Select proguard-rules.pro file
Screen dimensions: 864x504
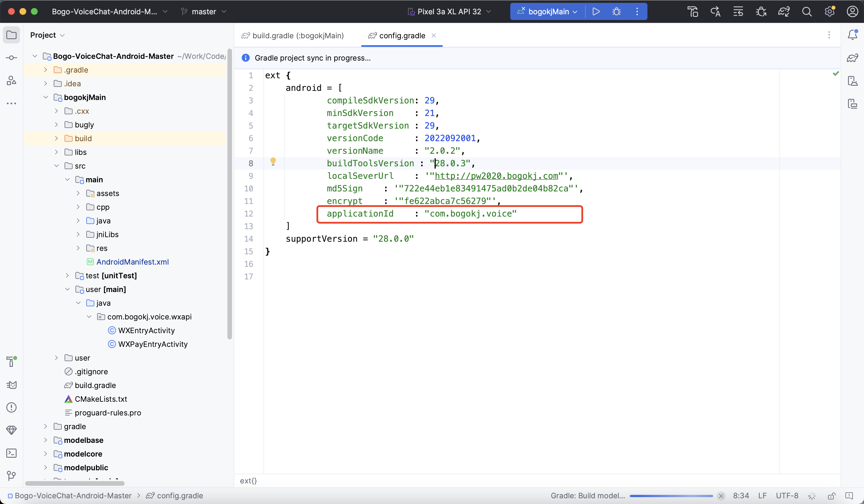pyautogui.click(x=103, y=413)
